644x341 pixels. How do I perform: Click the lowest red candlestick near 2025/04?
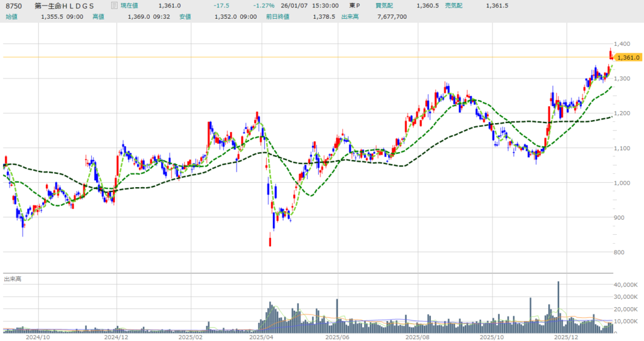click(270, 239)
